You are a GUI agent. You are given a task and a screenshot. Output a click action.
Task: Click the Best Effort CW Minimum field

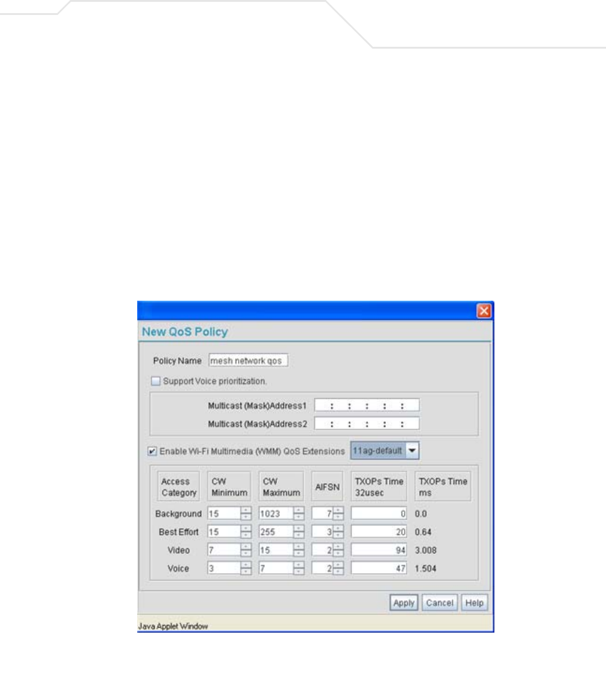pos(224,532)
